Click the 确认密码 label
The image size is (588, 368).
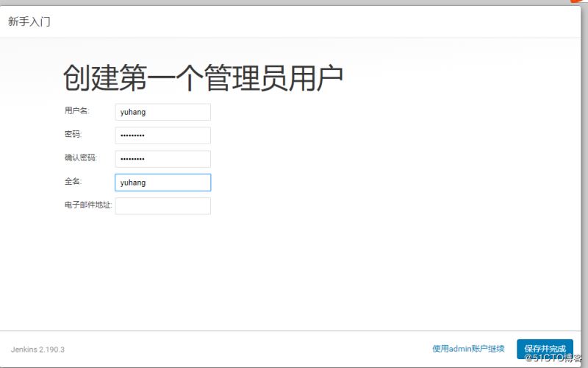(x=81, y=158)
